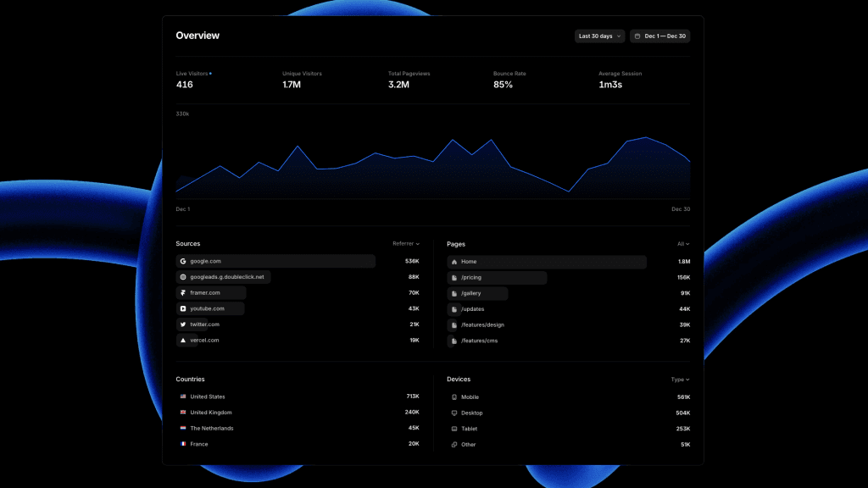Click the France flag icon

(183, 444)
